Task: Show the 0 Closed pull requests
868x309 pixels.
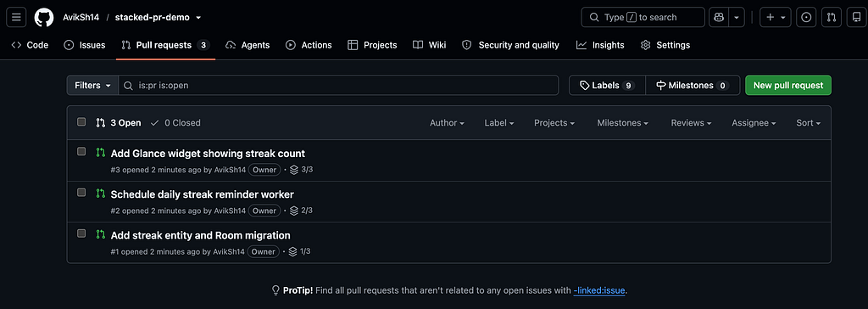Action: pos(175,122)
